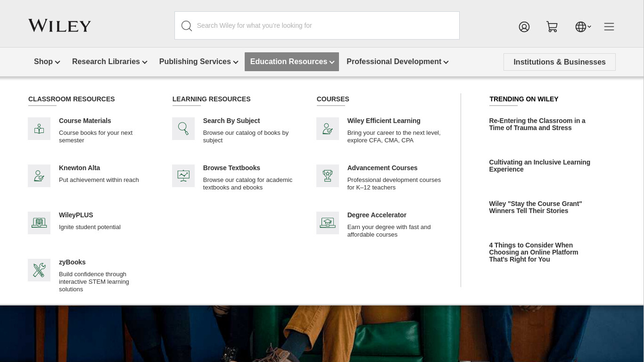644x362 pixels.
Task: Click 'Build confidence through interactive STEM' description
Action: click(94, 282)
